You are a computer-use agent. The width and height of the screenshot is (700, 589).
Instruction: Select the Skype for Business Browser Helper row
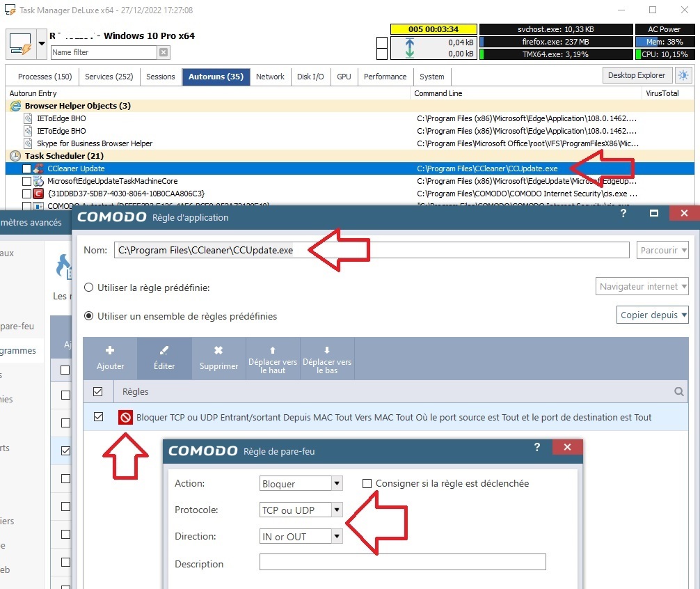click(349, 143)
